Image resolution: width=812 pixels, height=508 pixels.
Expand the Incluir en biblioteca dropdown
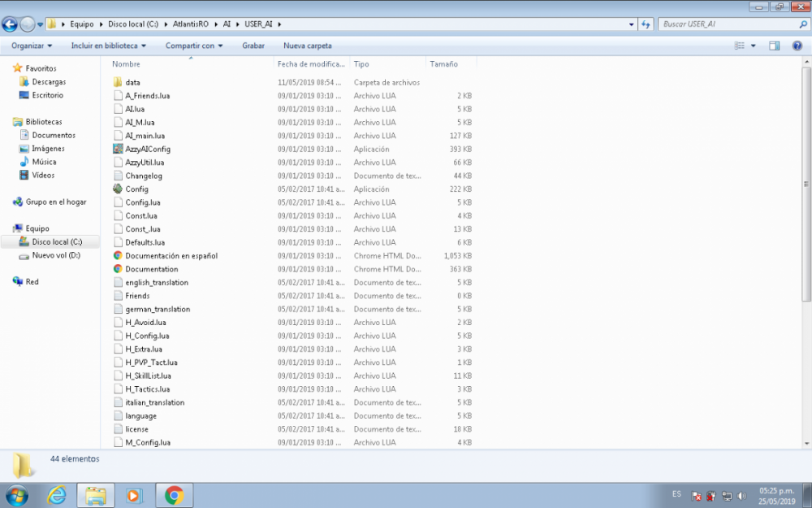click(x=109, y=46)
